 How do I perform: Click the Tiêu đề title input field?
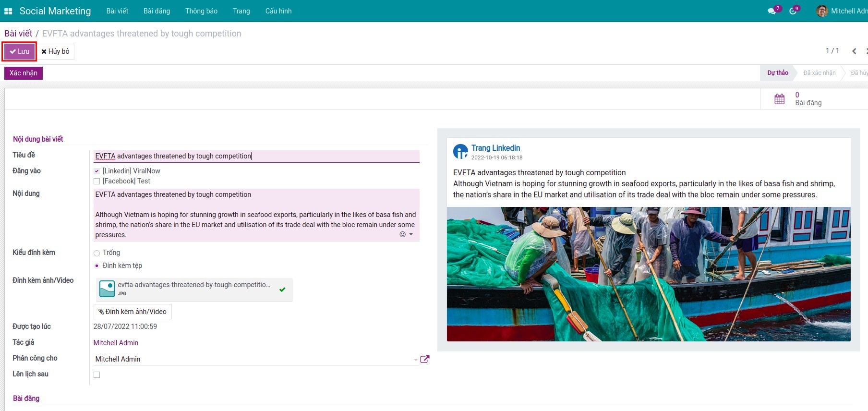tap(256, 156)
